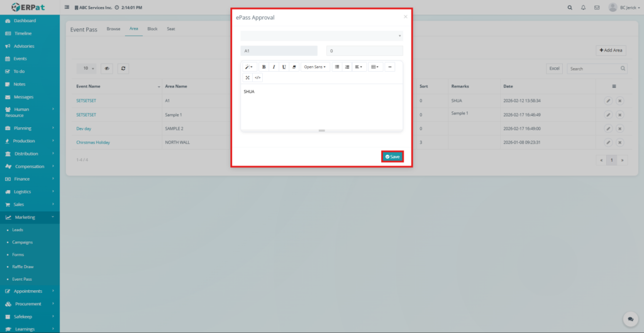644x333 pixels.
Task: Delete the Chirstmas Holiday row
Action: click(619, 142)
